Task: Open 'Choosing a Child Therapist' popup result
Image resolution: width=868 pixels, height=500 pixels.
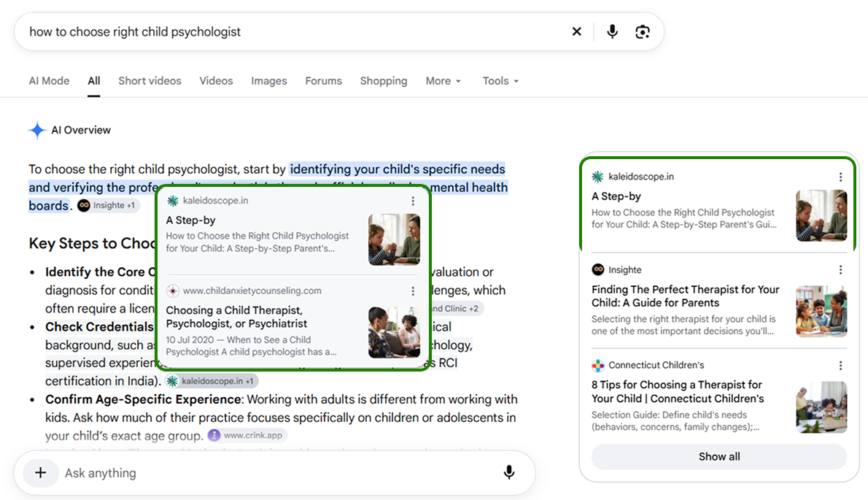Action: pos(236,317)
